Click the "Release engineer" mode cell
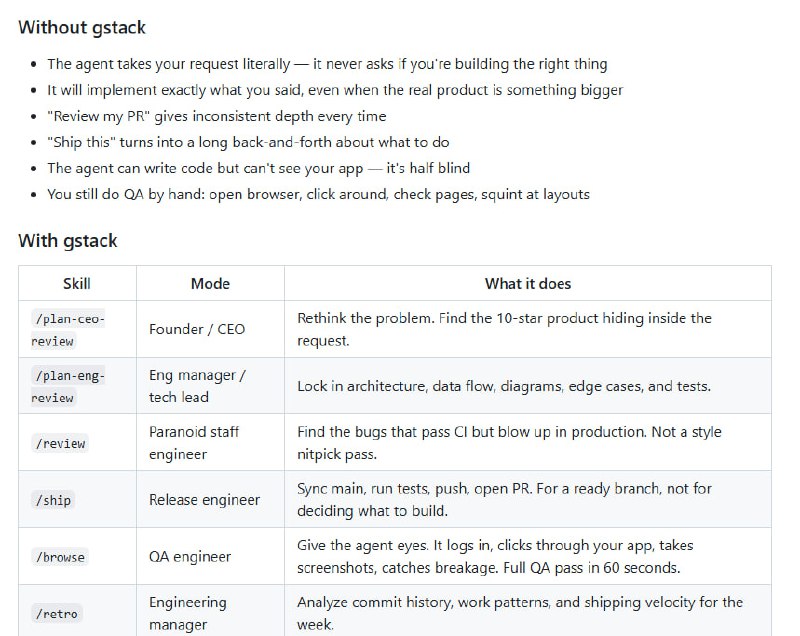800x636 pixels. click(x=204, y=500)
